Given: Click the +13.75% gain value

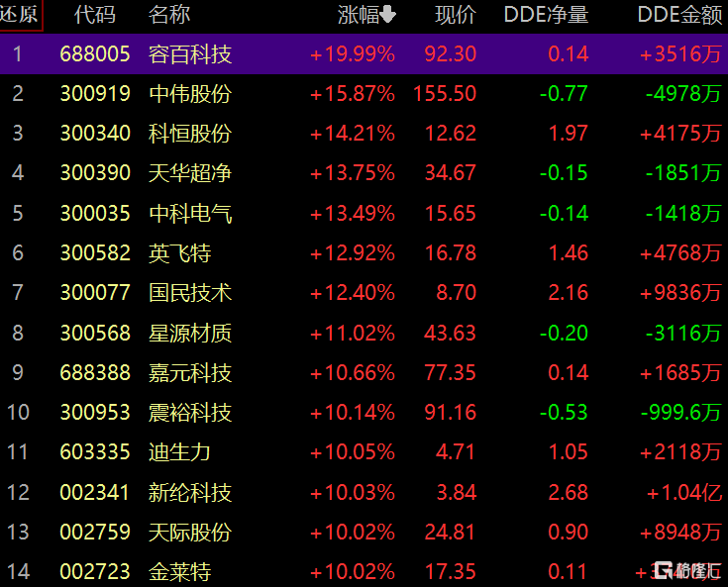Looking at the screenshot, I should (x=353, y=173).
